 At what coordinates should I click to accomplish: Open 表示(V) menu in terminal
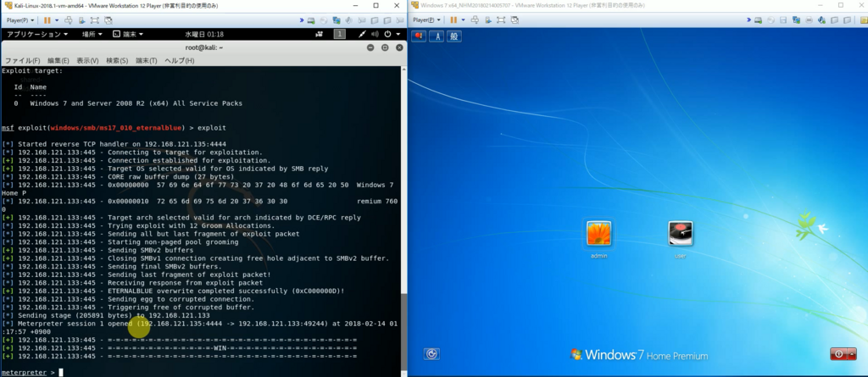pos(87,60)
